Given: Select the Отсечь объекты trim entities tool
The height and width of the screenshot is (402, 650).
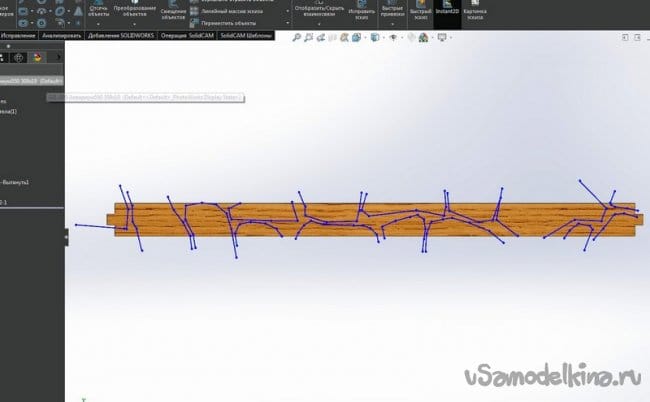Looking at the screenshot, I should click(x=99, y=11).
